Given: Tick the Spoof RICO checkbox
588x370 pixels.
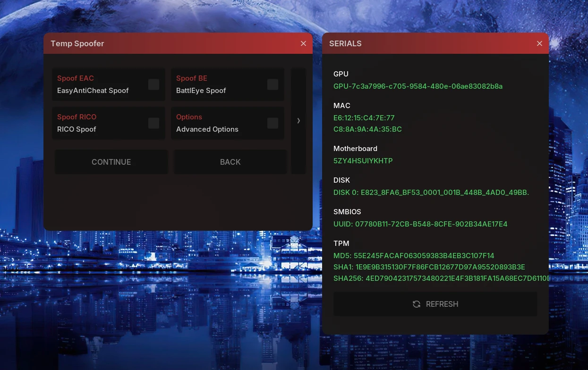Looking at the screenshot, I should click(154, 123).
